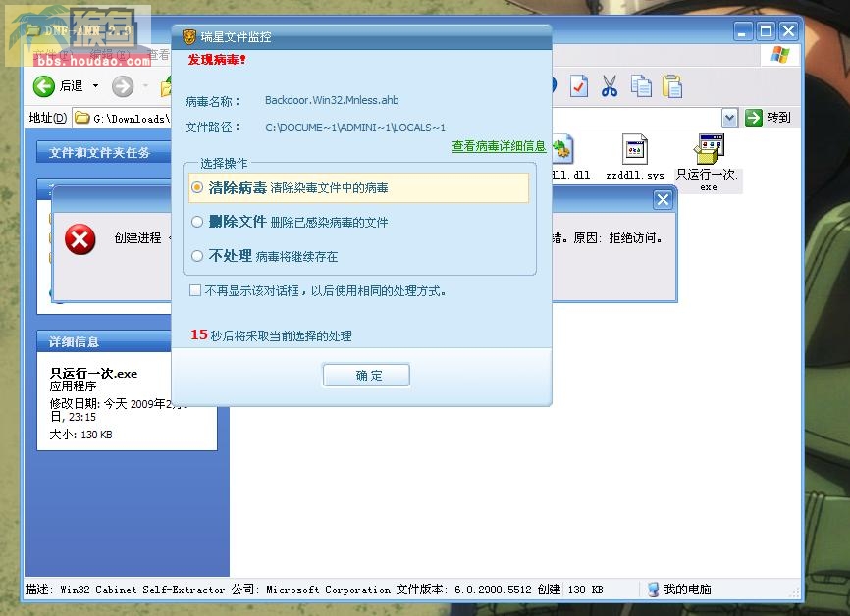Screen dimensions: 850x616
Task: Select the 清除病毒 radio option
Action: click(196, 187)
